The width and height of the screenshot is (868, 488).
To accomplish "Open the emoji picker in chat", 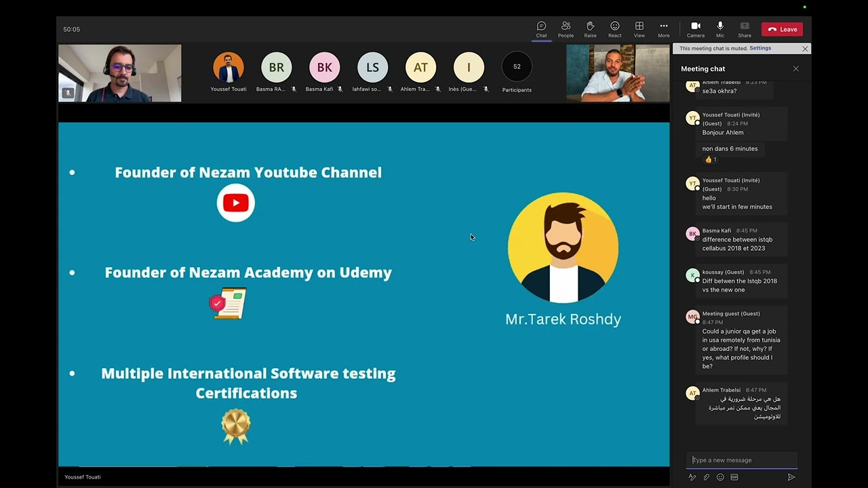I will coord(720,477).
